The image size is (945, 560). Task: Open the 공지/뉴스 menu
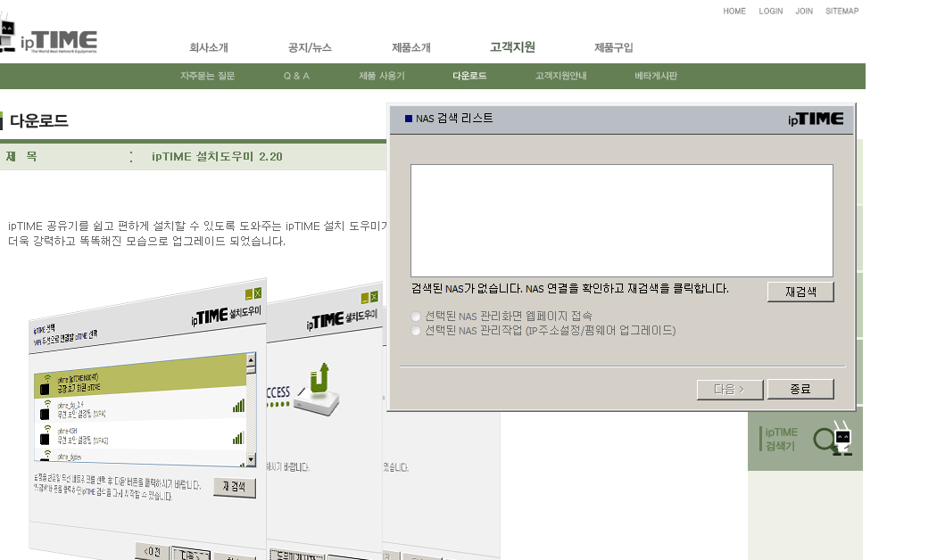(310, 47)
